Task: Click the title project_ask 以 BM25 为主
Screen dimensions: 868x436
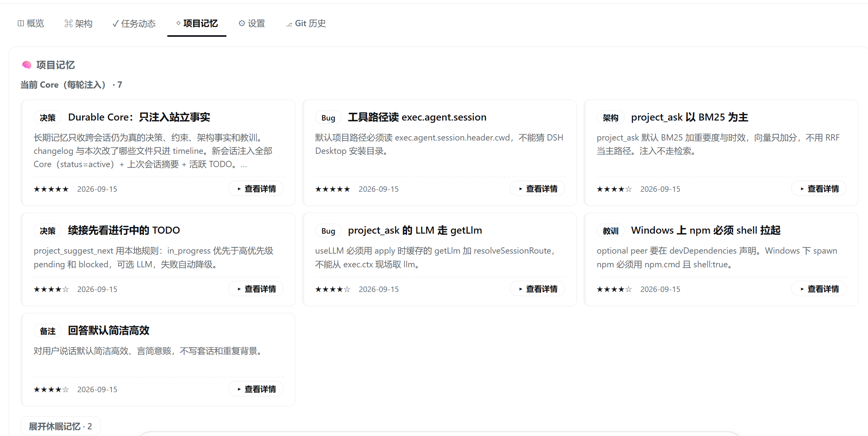Action: (690, 117)
